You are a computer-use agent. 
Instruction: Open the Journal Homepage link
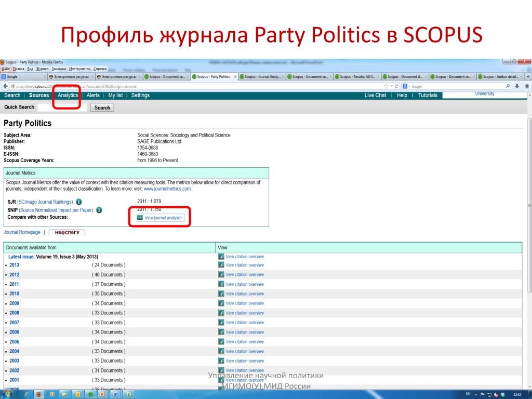[x=22, y=232]
